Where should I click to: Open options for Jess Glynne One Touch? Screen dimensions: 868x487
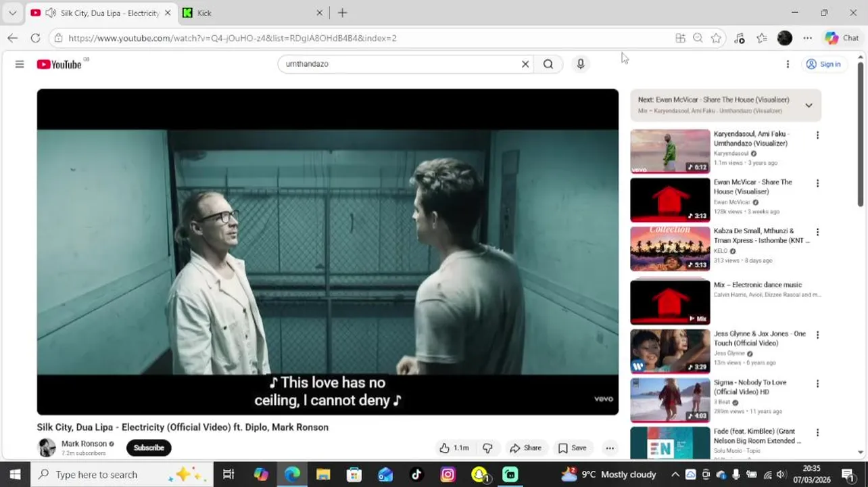[x=817, y=335]
